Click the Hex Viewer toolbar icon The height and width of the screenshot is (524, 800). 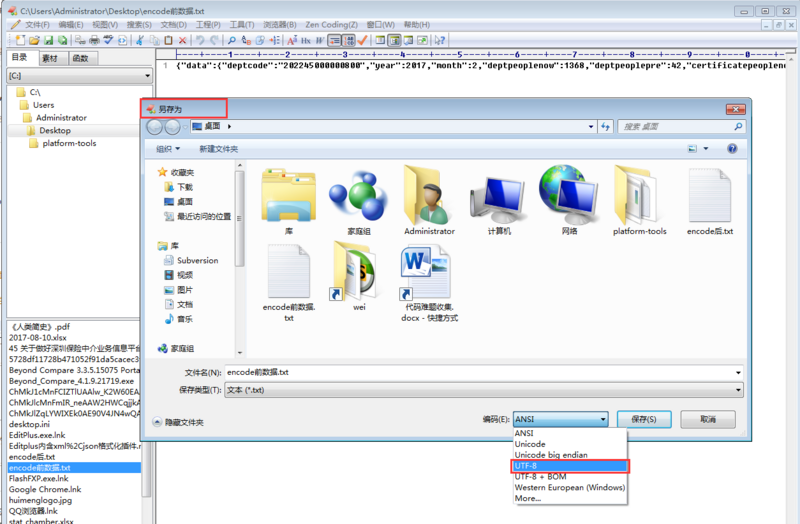point(306,40)
